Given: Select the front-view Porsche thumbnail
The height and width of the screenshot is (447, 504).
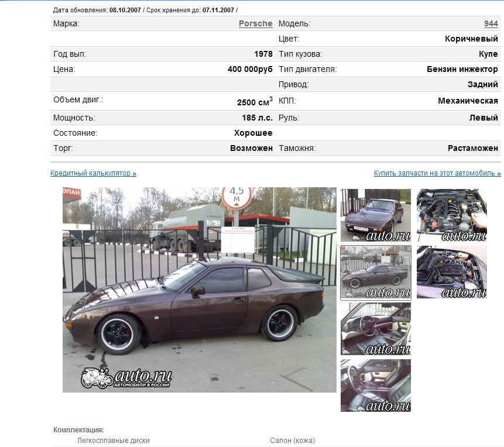Looking at the screenshot, I should click(375, 215).
